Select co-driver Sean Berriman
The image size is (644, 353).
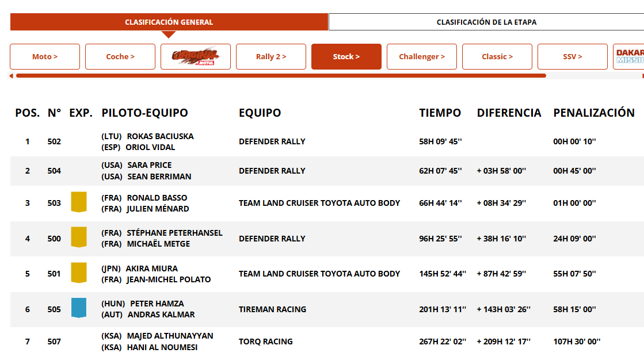coord(159,176)
